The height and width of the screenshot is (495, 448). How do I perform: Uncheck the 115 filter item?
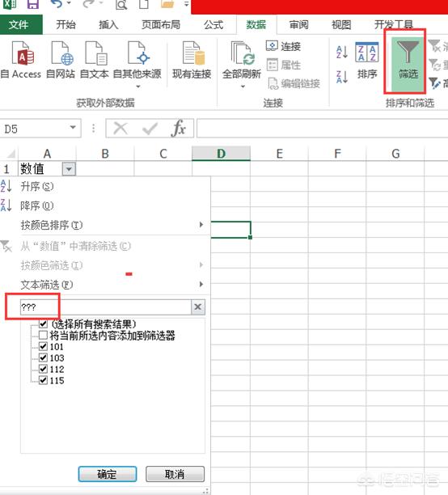click(43, 380)
